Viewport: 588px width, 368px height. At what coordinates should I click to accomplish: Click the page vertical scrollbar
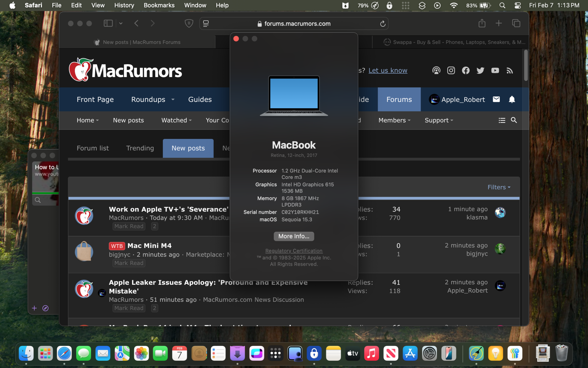click(x=526, y=65)
